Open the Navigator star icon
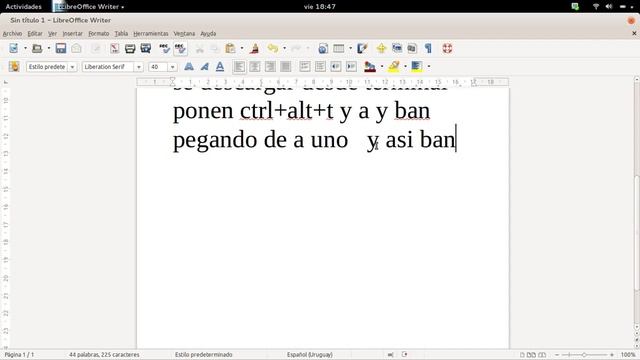The image size is (640, 360). pos(381,48)
